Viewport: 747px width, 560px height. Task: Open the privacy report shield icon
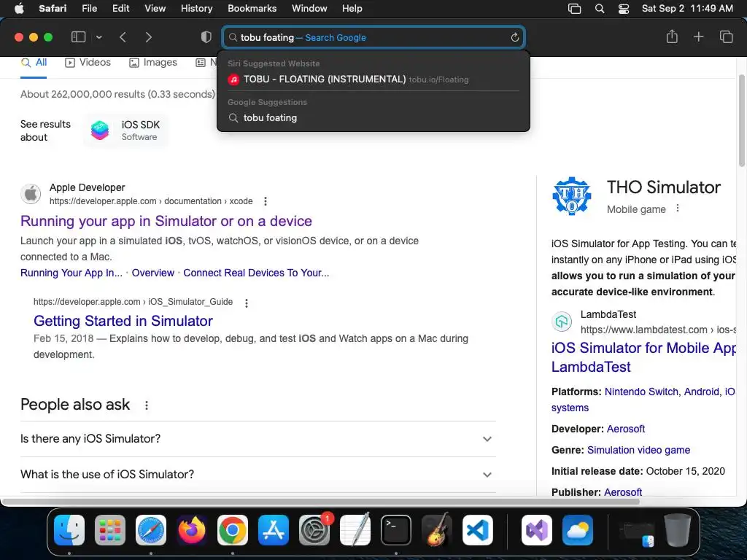[206, 37]
